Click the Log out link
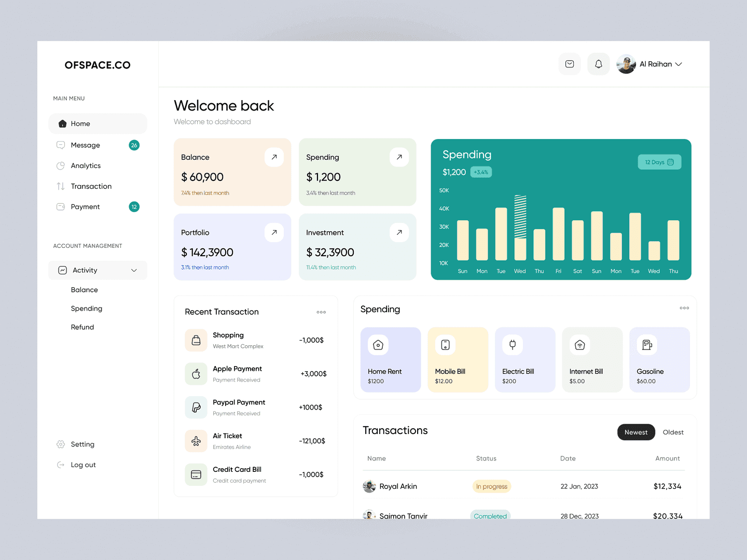The image size is (747, 560). pyautogui.click(x=83, y=465)
